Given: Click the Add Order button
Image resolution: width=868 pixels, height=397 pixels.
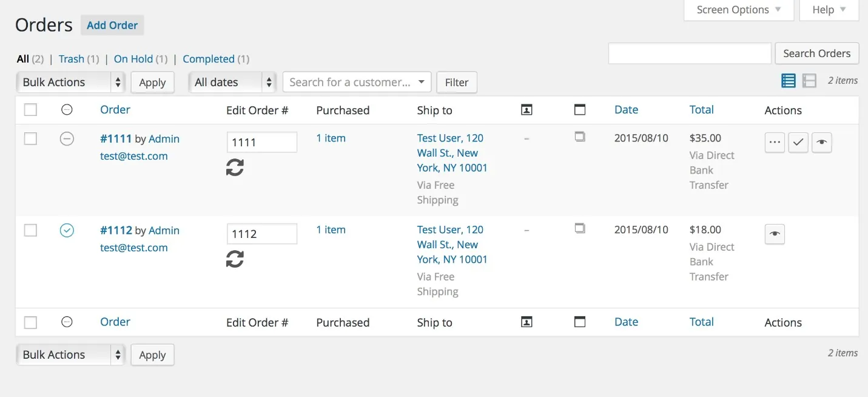Looking at the screenshot, I should click(x=112, y=25).
